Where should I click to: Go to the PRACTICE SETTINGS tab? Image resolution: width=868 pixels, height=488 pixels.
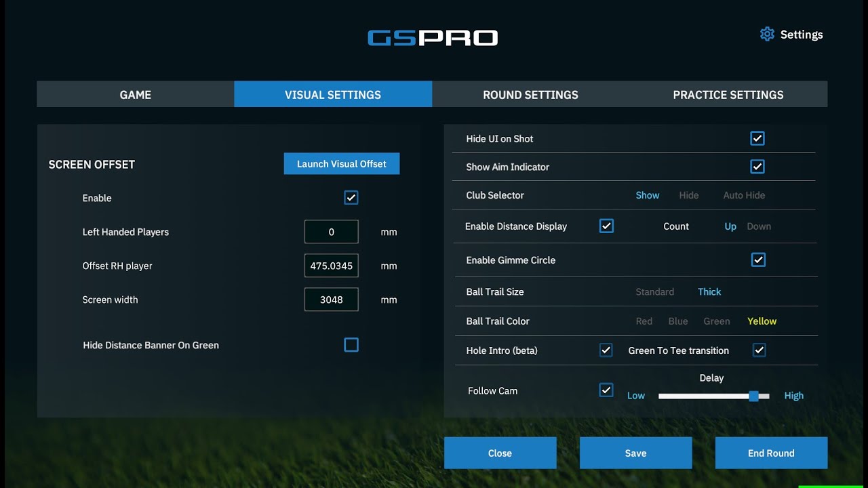pyautogui.click(x=728, y=95)
